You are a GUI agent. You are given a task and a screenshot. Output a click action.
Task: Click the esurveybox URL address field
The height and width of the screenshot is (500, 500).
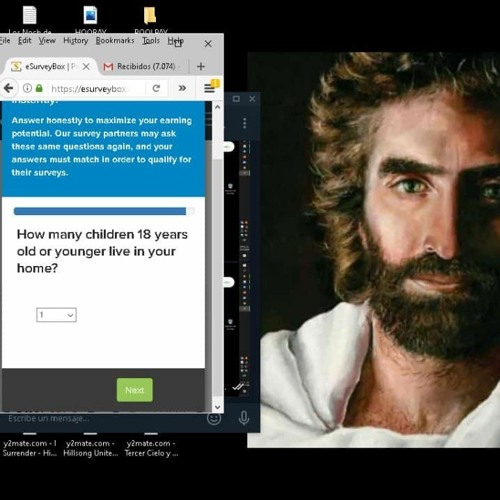point(97,88)
